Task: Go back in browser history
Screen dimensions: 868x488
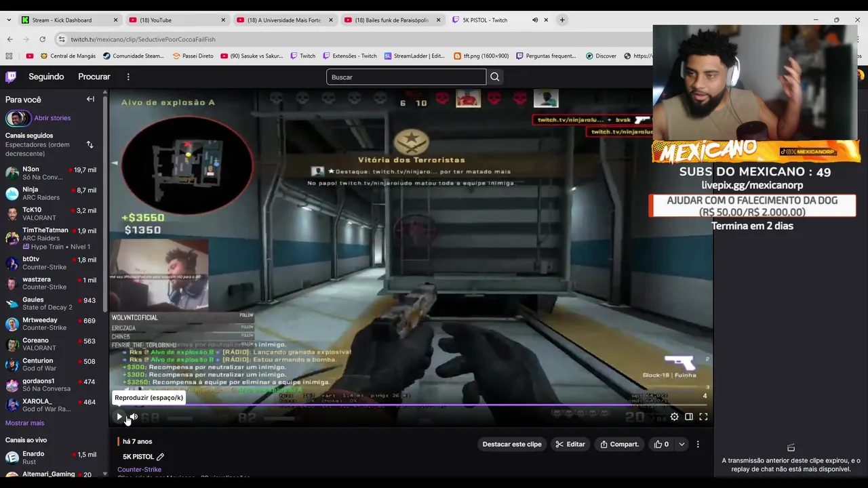Action: click(x=9, y=39)
